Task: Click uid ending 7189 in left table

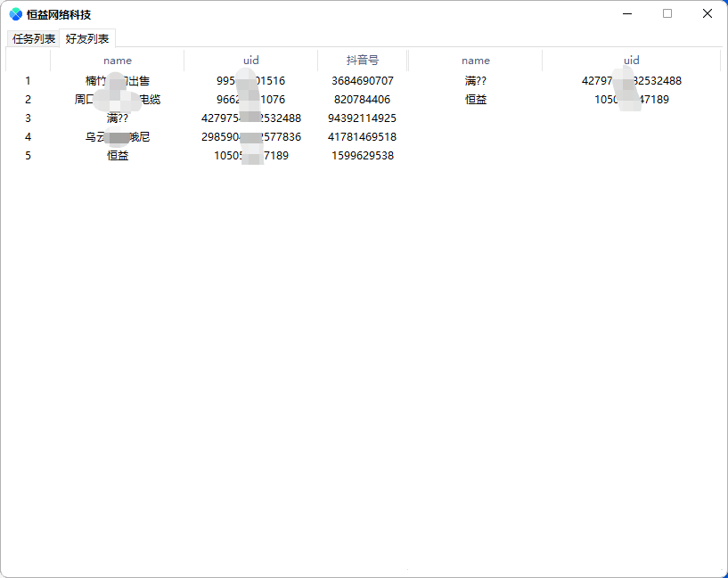Action: [251, 155]
